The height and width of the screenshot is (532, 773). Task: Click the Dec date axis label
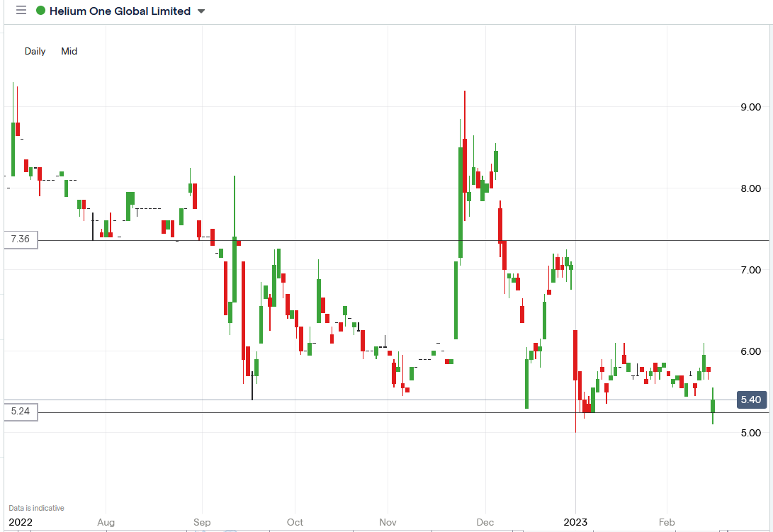pos(485,522)
